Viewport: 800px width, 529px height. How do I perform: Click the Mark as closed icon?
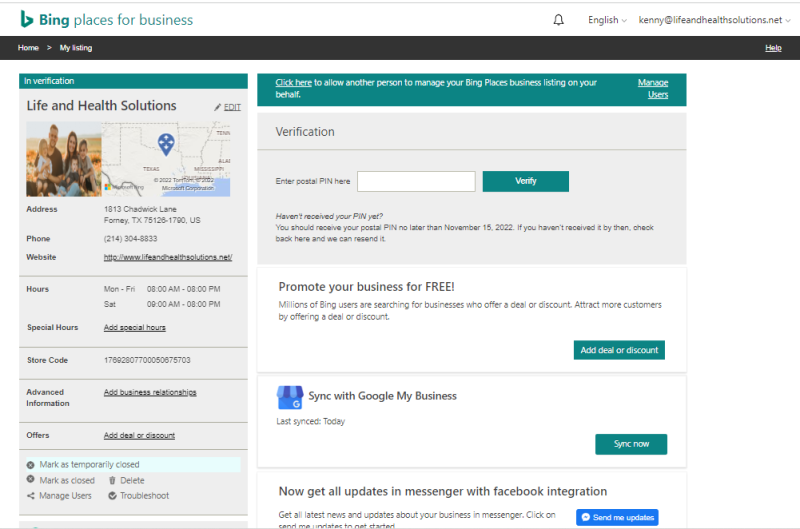click(x=31, y=480)
